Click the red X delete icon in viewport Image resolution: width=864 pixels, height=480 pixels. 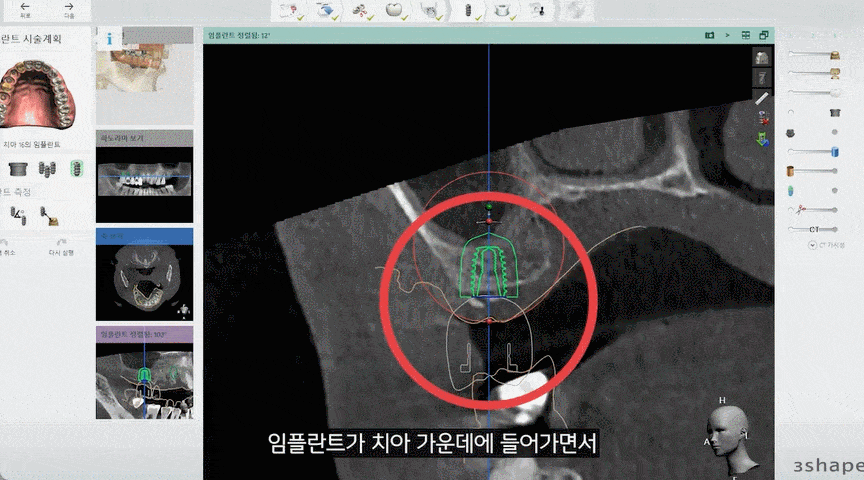763,118
